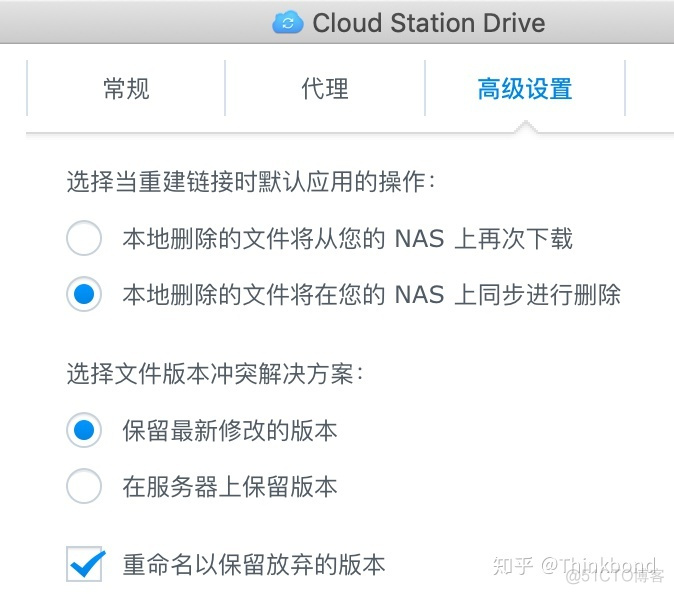The height and width of the screenshot is (594, 674).
Task: Select the 再次下载 radio button circle
Action: point(84,239)
